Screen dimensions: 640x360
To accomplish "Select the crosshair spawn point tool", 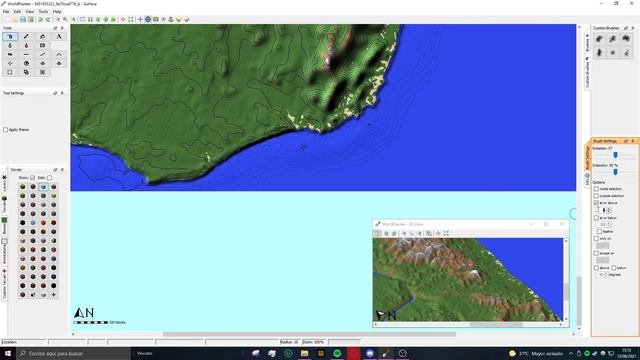I will click(x=10, y=64).
